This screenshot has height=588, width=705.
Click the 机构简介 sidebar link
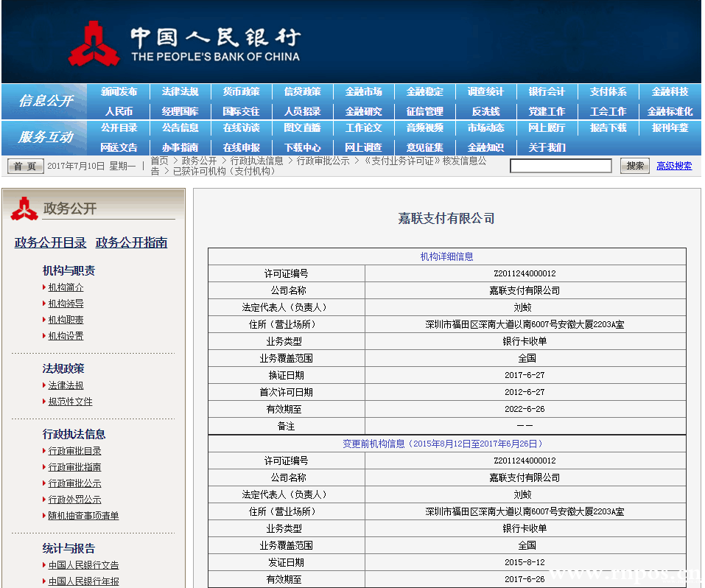click(66, 287)
